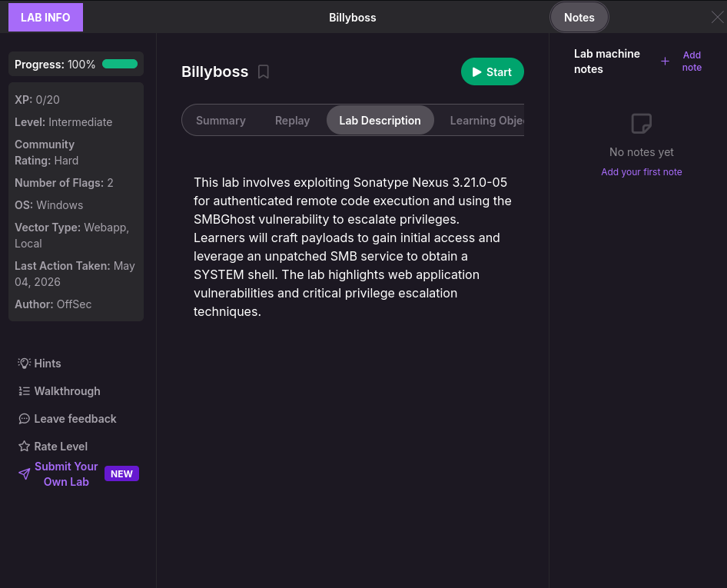Click the OS: Windows entry
727x588 pixels.
48,205
